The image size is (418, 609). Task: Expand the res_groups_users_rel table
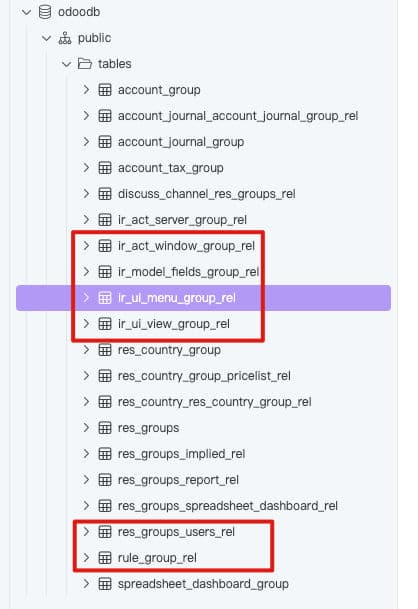(86, 532)
